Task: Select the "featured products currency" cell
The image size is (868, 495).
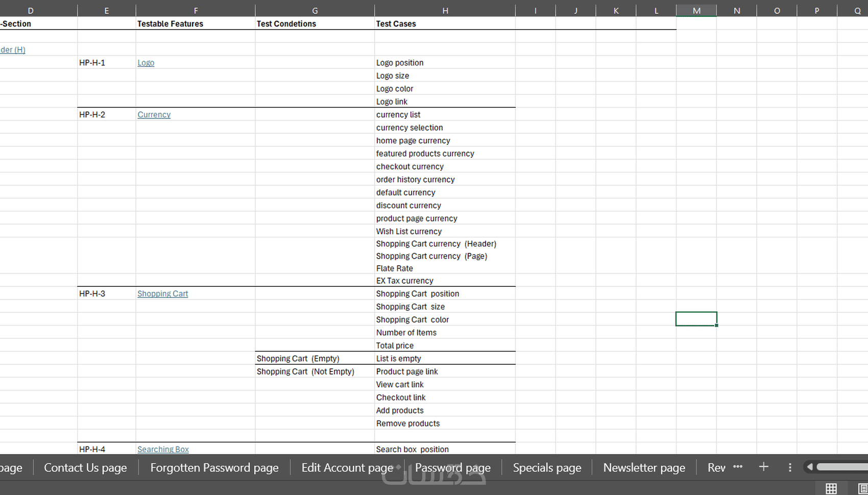Action: point(445,154)
